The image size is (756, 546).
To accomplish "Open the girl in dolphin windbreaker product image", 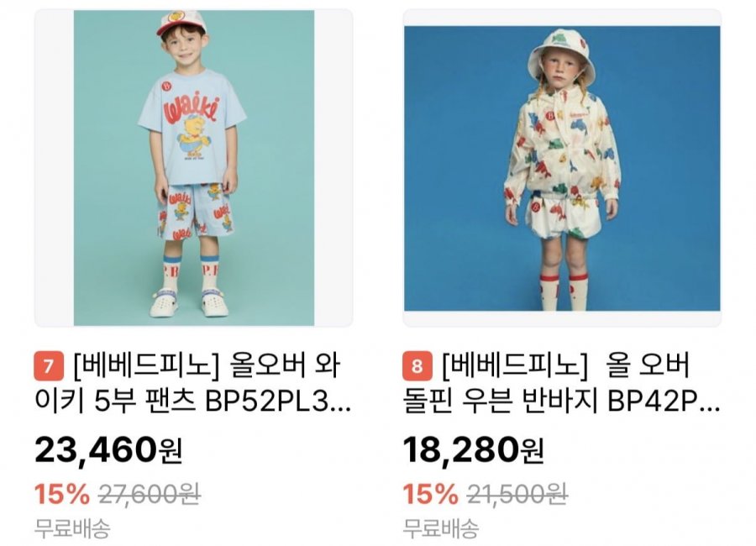I will 562,168.
